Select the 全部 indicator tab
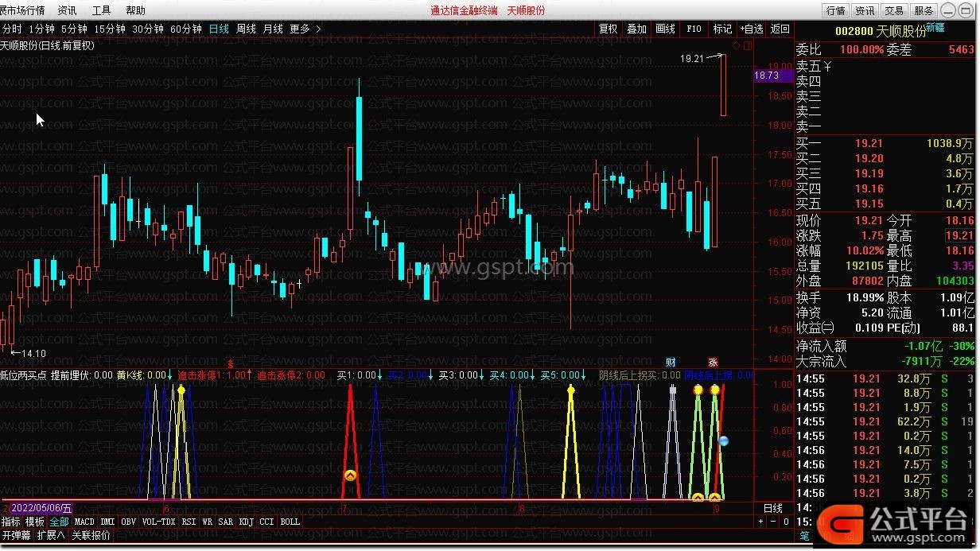Image resolution: width=980 pixels, height=551 pixels. [59, 522]
